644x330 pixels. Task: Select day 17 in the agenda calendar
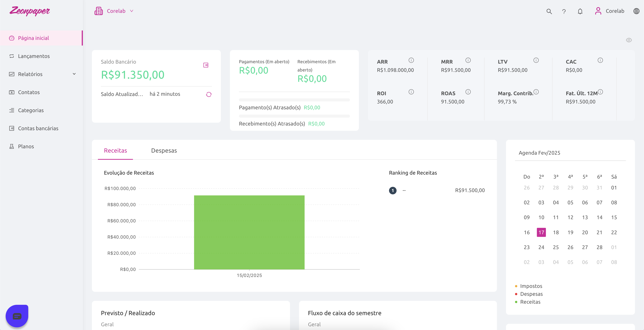[x=541, y=232]
